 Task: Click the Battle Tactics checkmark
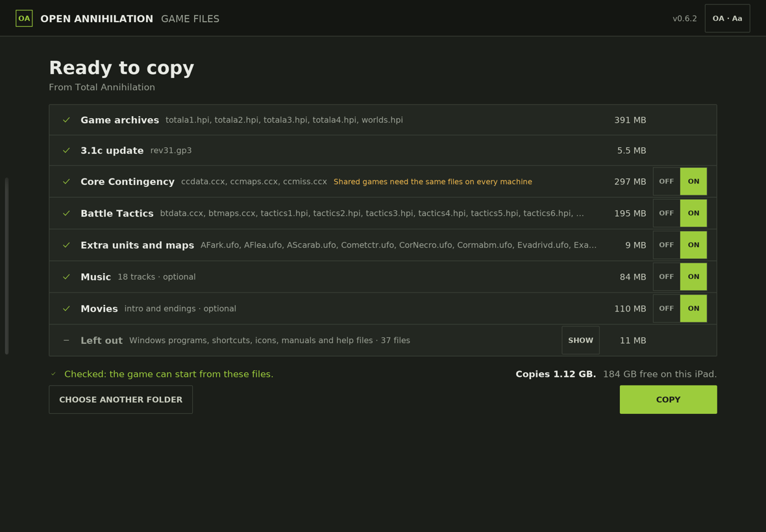coord(66,213)
